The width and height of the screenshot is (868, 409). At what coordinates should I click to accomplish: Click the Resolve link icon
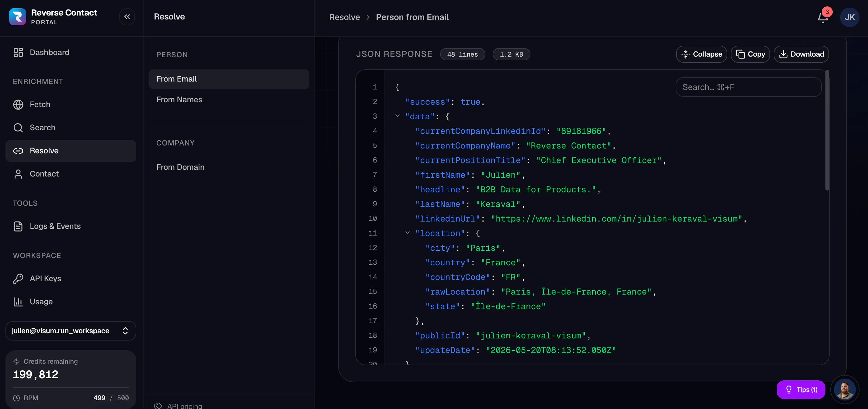(x=18, y=151)
